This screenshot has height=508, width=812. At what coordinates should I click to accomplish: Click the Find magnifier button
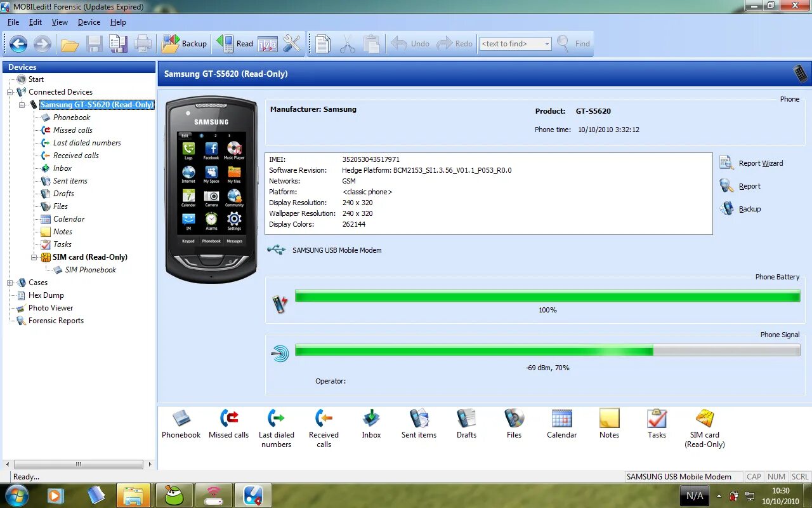coord(573,44)
